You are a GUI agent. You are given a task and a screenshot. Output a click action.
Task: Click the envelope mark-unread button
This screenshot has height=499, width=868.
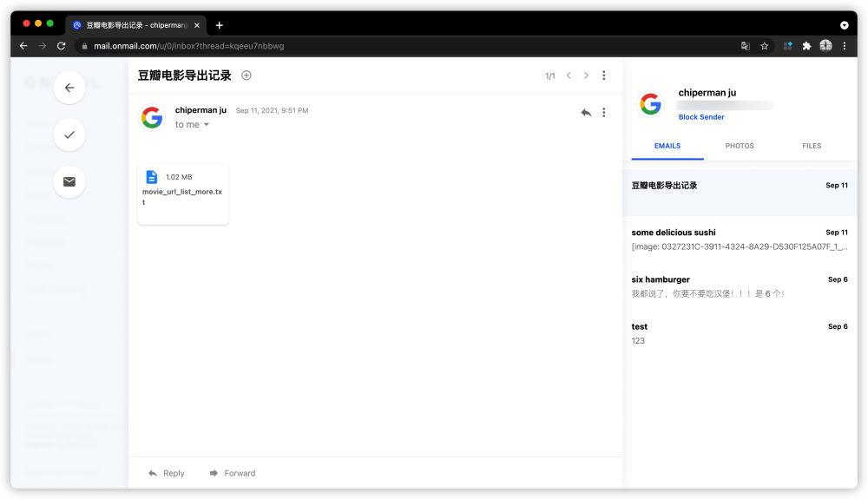pos(69,181)
